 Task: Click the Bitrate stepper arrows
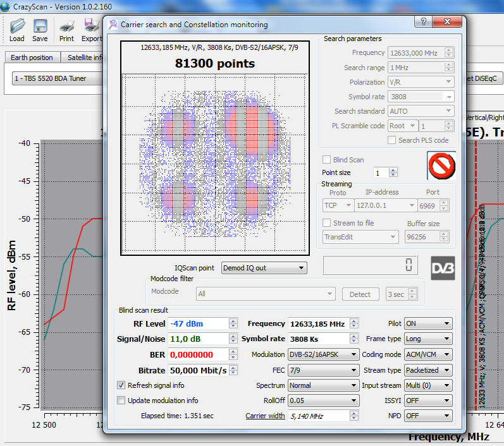[233, 370]
